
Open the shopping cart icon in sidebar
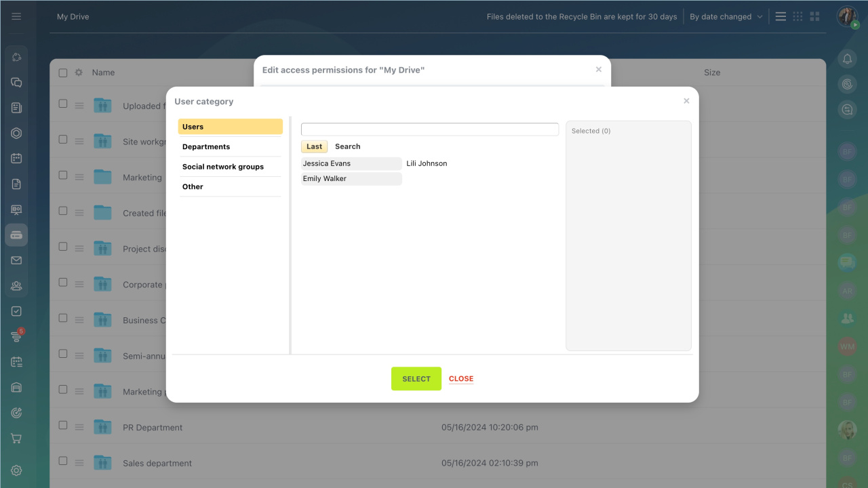click(x=16, y=439)
